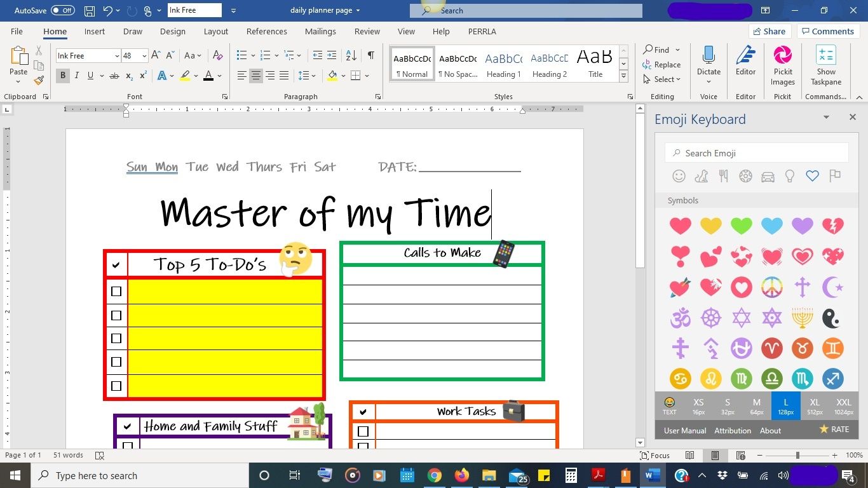
Task: Open the bullets list dropdown arrow
Action: (x=252, y=55)
